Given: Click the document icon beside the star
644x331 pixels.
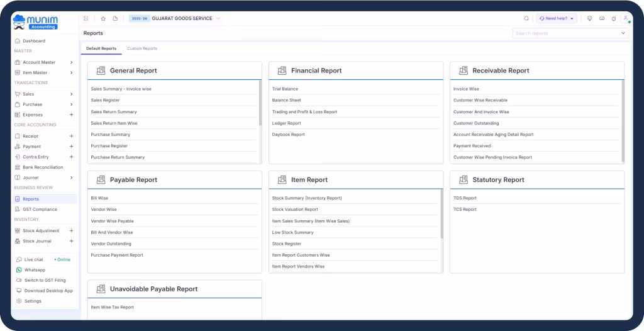Looking at the screenshot, I should [x=116, y=18].
